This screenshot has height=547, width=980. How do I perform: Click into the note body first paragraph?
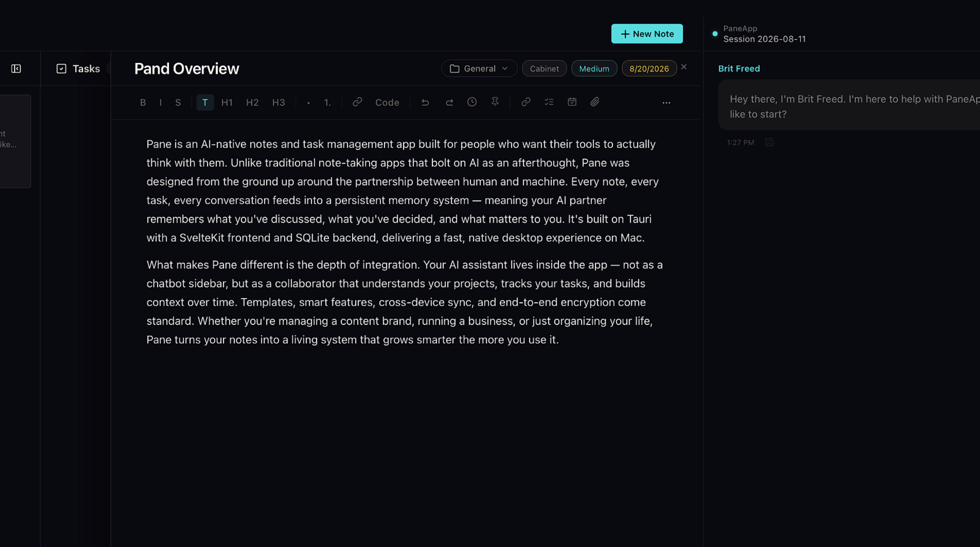403,190
